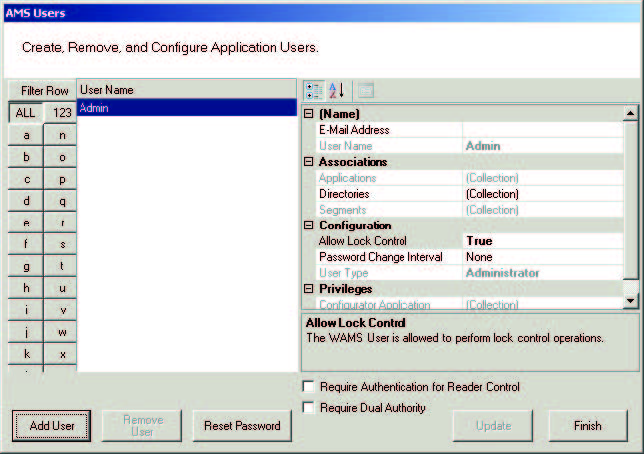Click the Categorized view icon in property toolbar
644x454 pixels.
coord(312,91)
